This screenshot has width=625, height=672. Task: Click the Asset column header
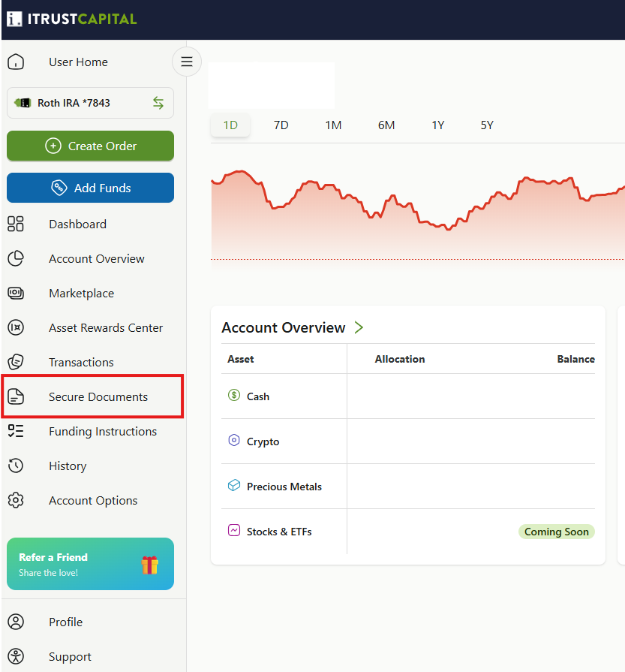(x=241, y=359)
